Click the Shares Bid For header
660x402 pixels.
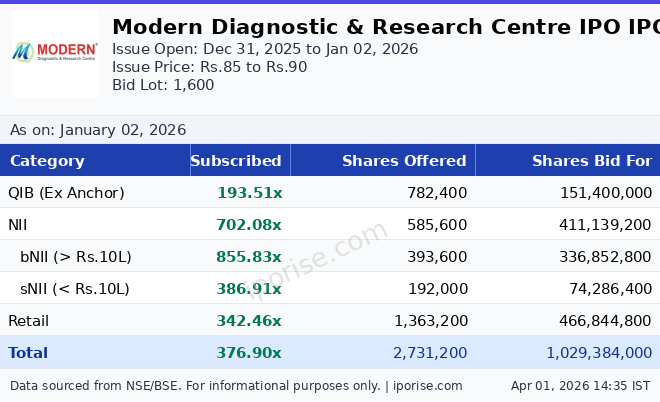(x=591, y=161)
